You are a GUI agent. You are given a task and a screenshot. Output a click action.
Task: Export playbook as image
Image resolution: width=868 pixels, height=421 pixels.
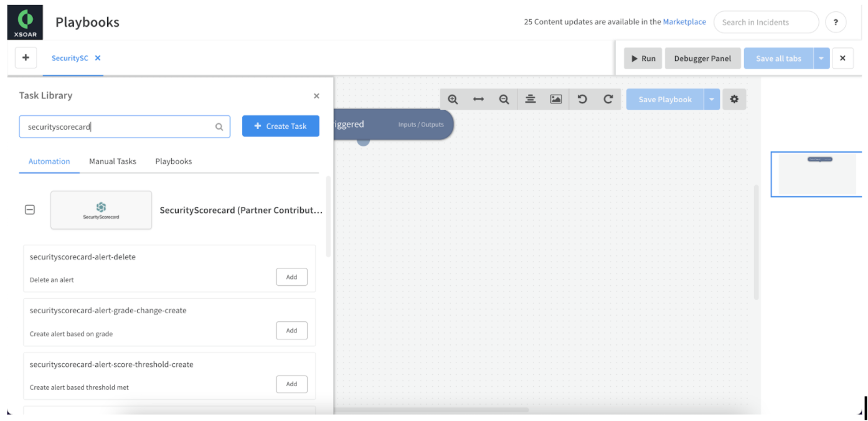pyautogui.click(x=556, y=99)
